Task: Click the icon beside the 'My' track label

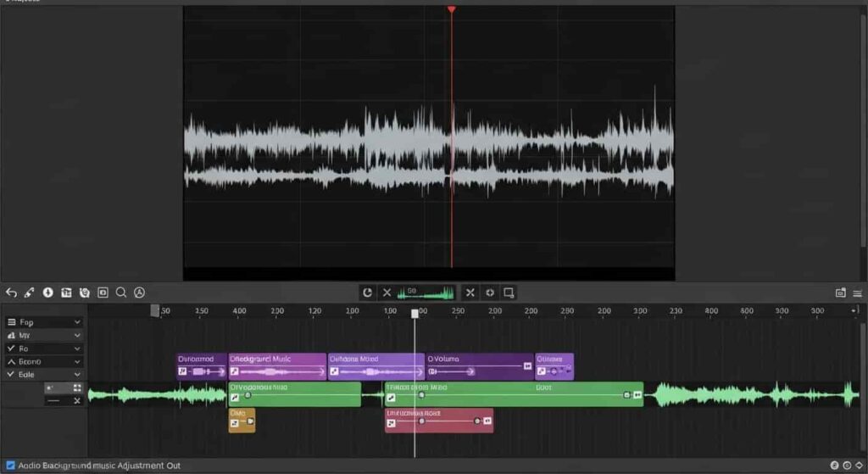Action: 11,335
